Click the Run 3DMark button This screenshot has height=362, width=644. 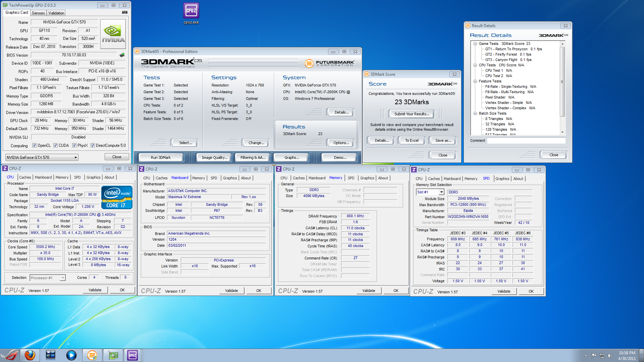(x=161, y=158)
